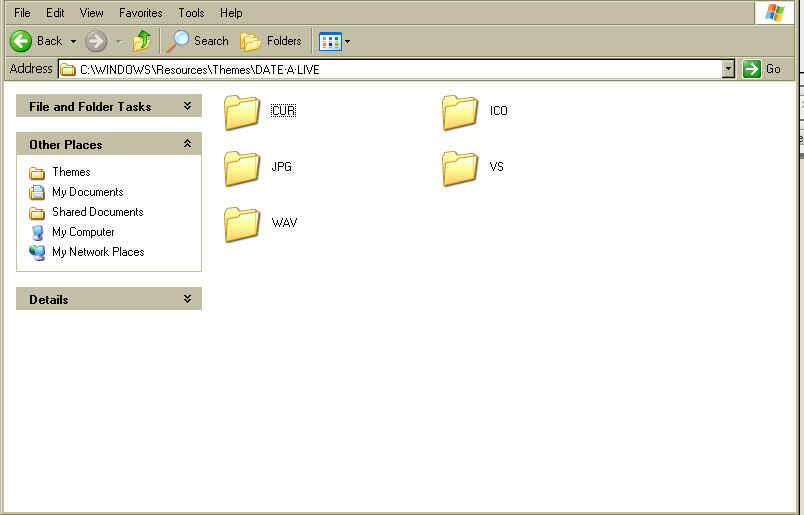Screen dimensions: 804x515
Task: Select the WAV folder icon
Action: (242, 224)
